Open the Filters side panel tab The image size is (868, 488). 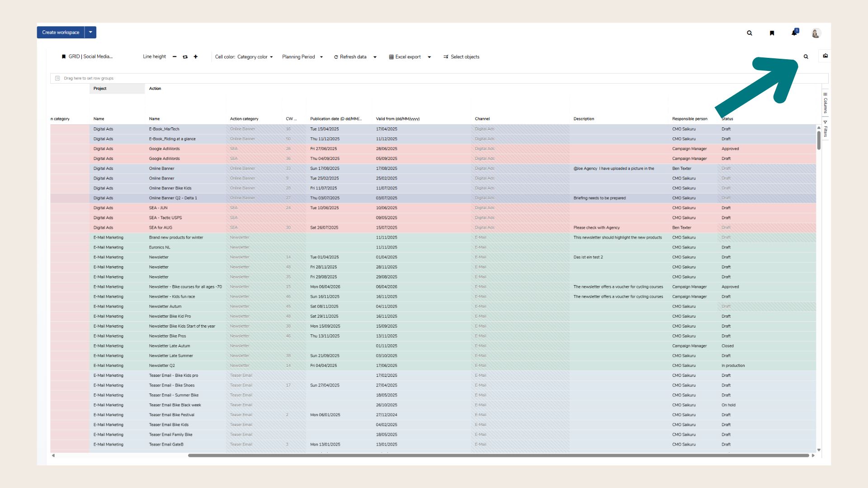tap(825, 129)
